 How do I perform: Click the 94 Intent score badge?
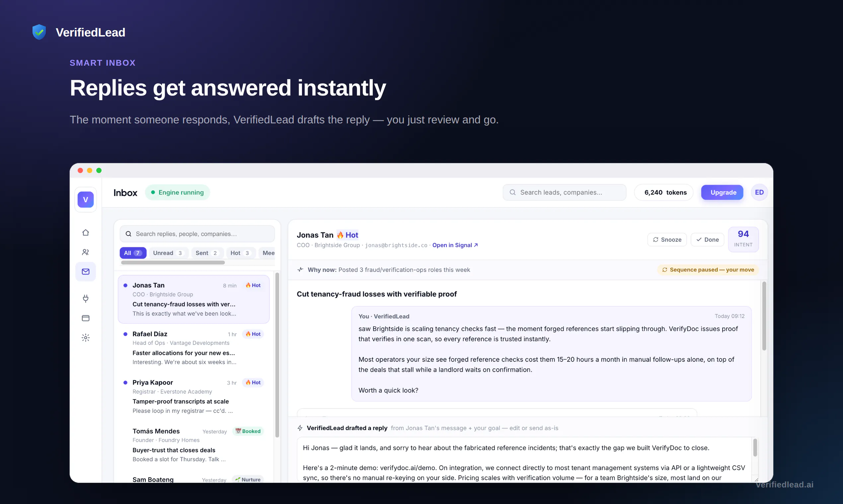(x=743, y=239)
